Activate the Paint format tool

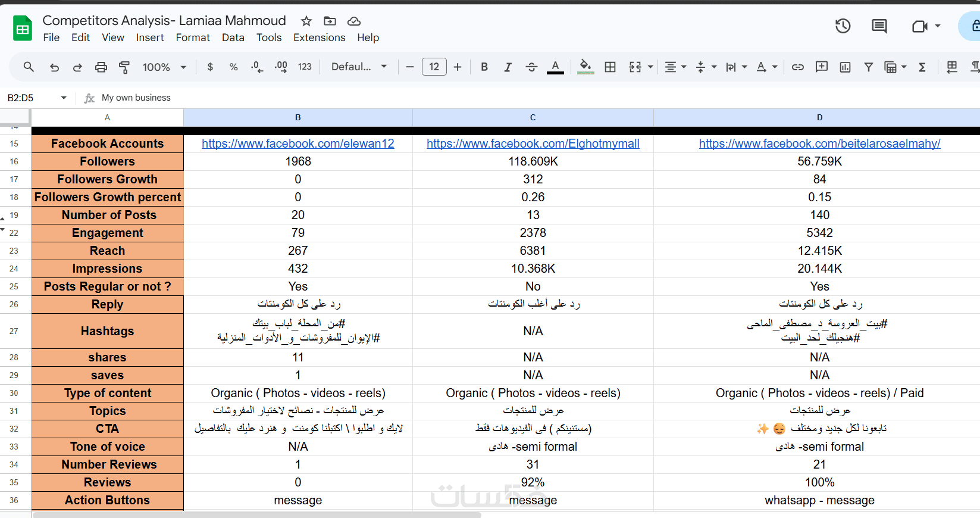pos(124,67)
